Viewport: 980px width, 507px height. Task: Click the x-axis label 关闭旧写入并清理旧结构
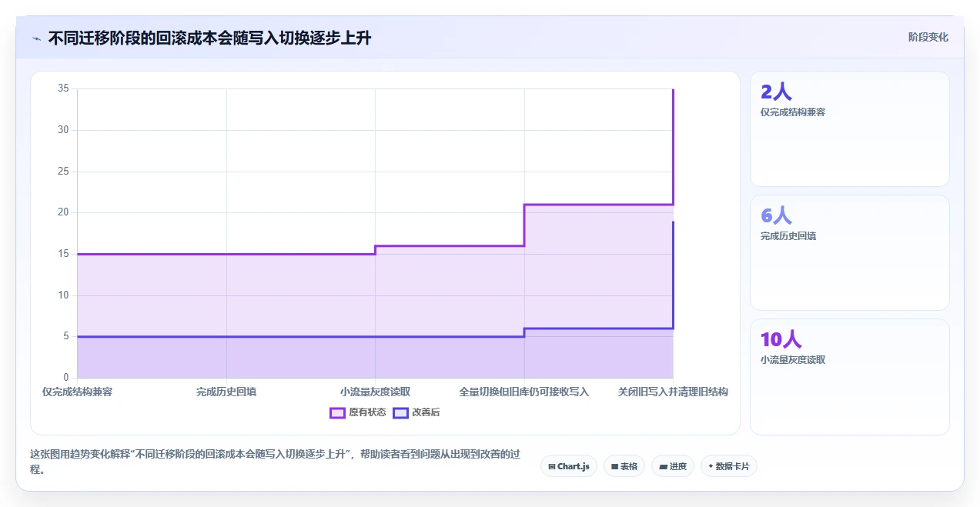673,392
